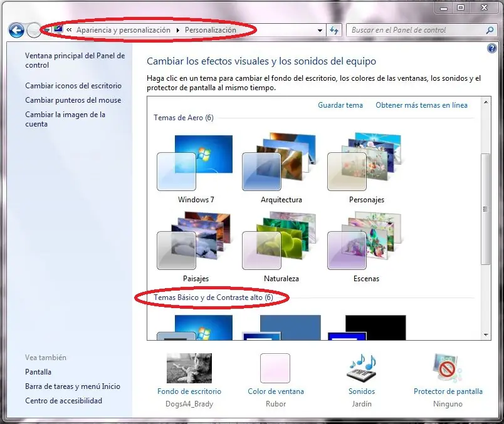The height and width of the screenshot is (424, 504).
Task: Click Protector de pantalla link text
Action: pos(448,391)
